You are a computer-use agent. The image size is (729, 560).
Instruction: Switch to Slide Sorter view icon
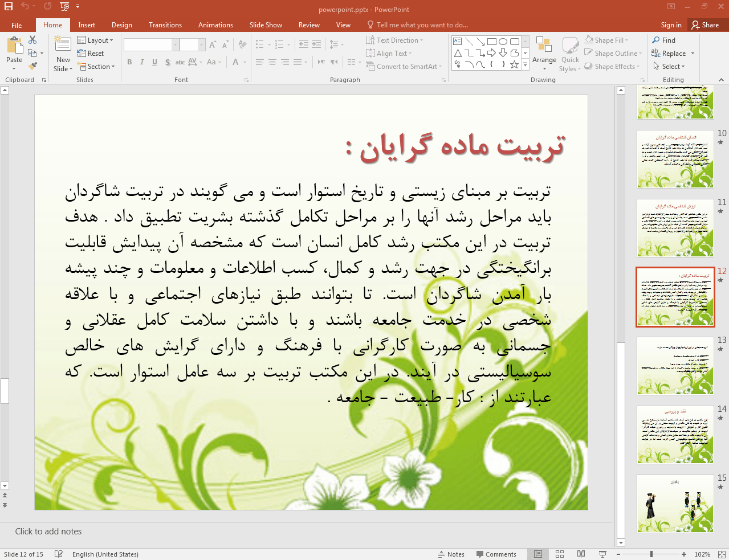pos(559,554)
